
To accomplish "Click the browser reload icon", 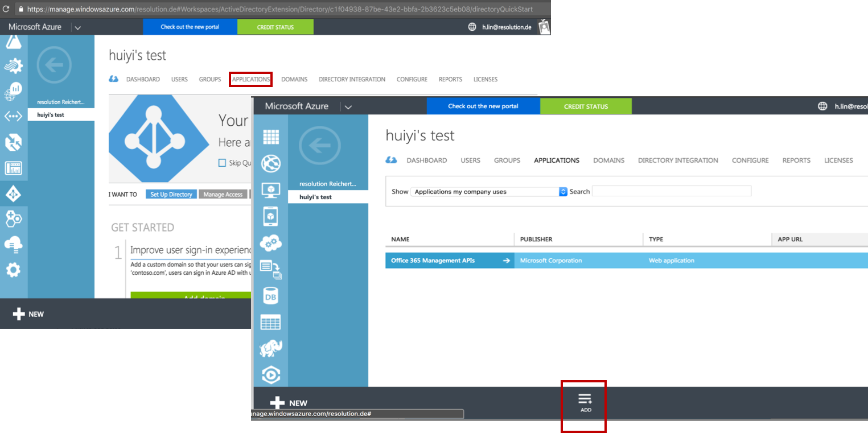I will pyautogui.click(x=6, y=9).
